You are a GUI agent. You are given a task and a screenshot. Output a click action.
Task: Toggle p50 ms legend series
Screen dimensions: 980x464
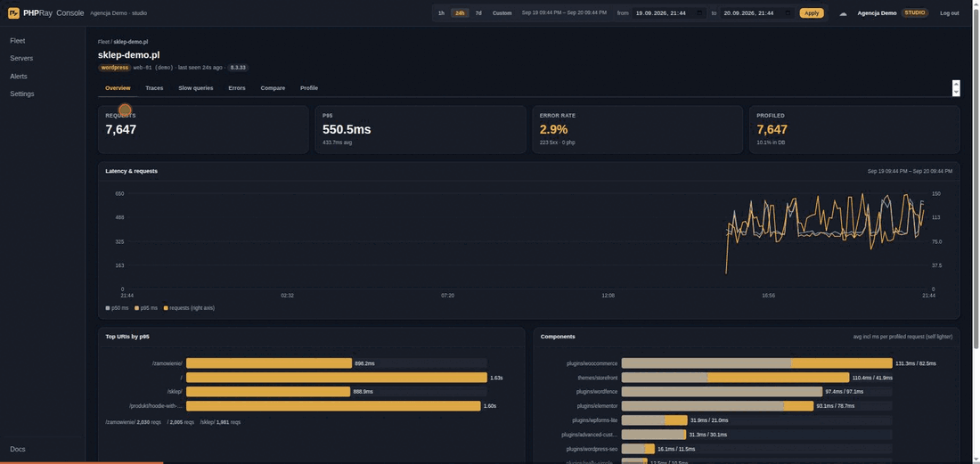click(117, 308)
